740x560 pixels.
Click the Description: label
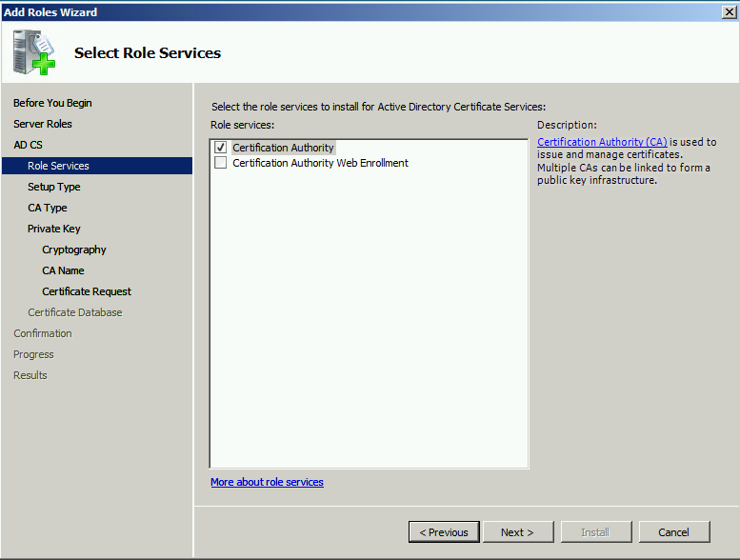pos(567,125)
